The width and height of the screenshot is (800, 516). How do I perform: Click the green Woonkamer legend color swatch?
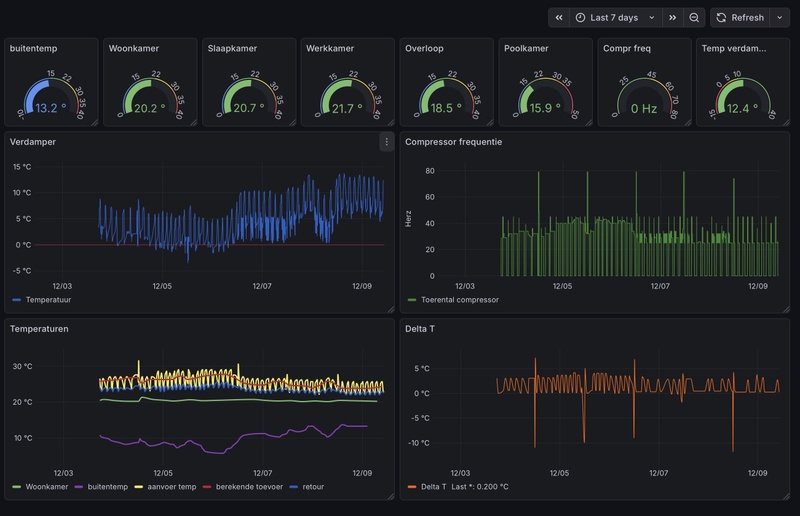click(x=16, y=487)
